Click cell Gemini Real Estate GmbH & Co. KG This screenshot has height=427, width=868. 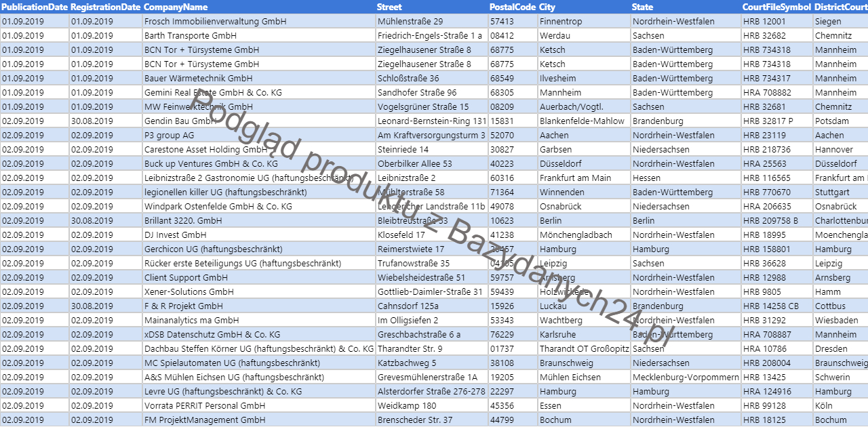point(259,92)
